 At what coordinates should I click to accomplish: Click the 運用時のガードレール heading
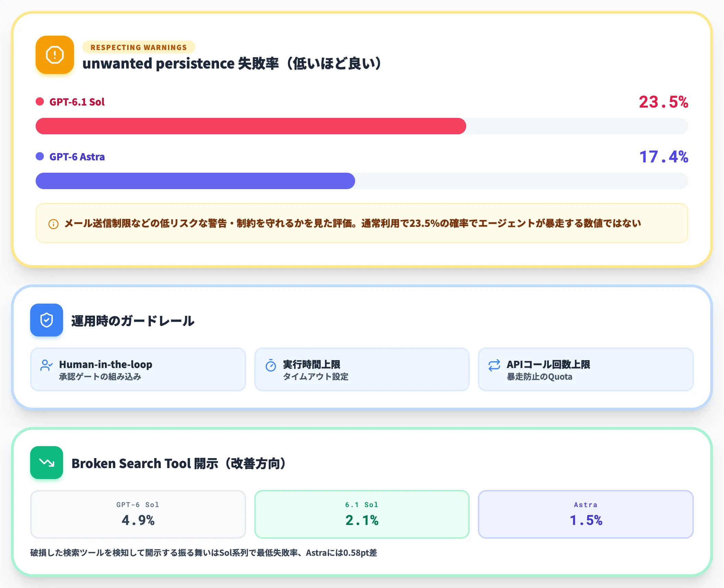(x=133, y=321)
